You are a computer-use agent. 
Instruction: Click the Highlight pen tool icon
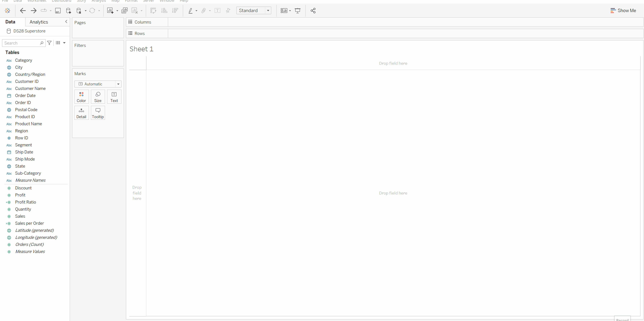click(x=191, y=10)
